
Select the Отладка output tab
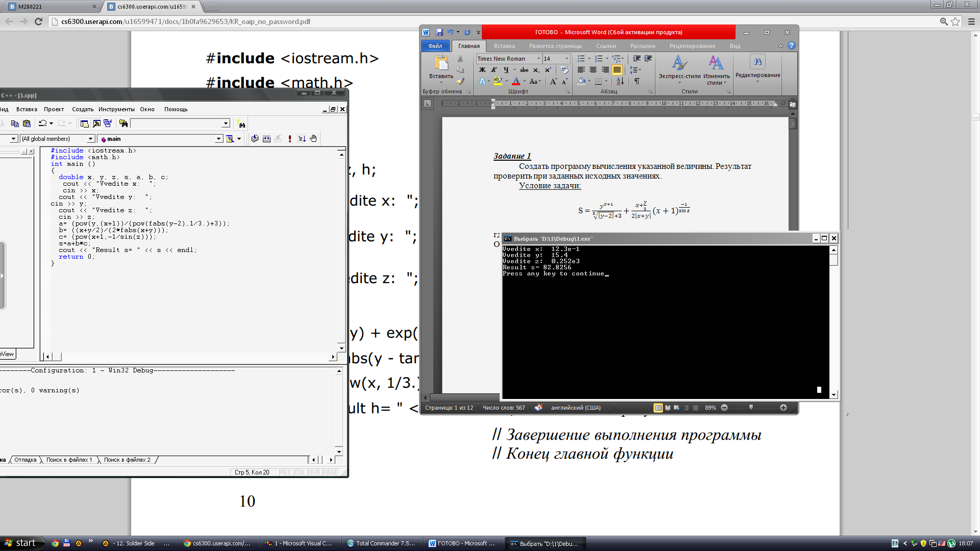coord(26,460)
